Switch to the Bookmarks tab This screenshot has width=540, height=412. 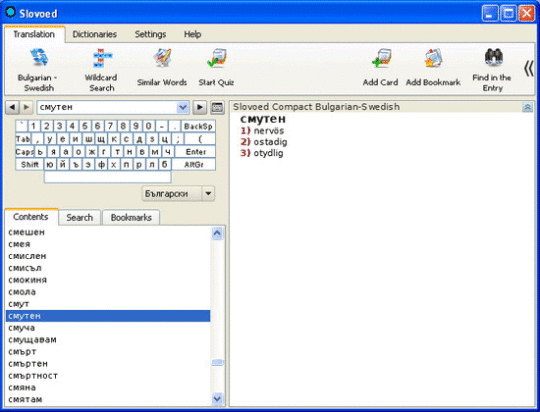click(131, 218)
